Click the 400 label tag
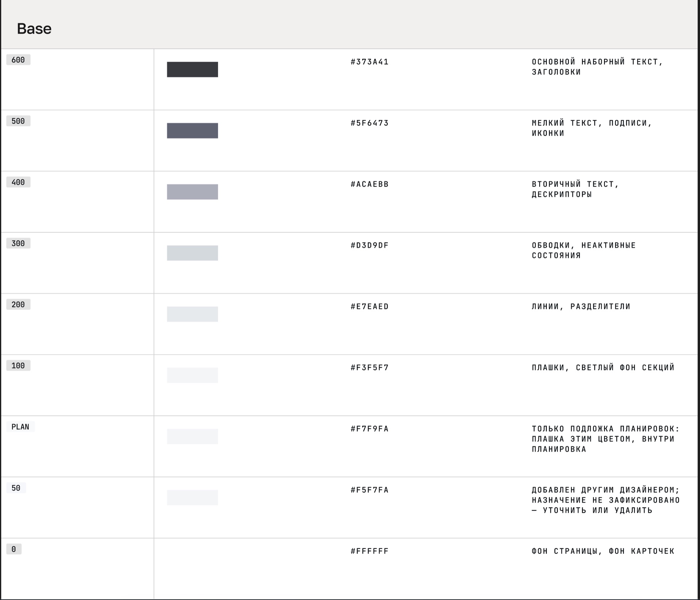Image resolution: width=700 pixels, height=600 pixels. coord(18,182)
